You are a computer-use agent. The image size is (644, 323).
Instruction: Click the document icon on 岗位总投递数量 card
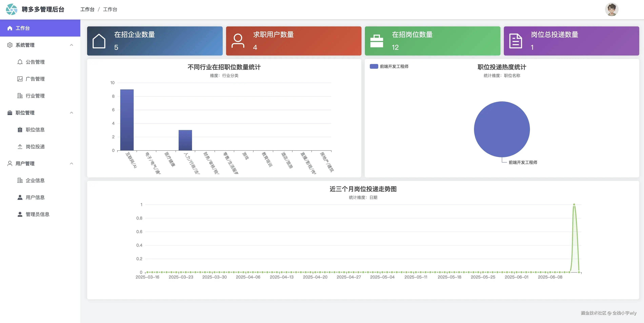click(516, 41)
